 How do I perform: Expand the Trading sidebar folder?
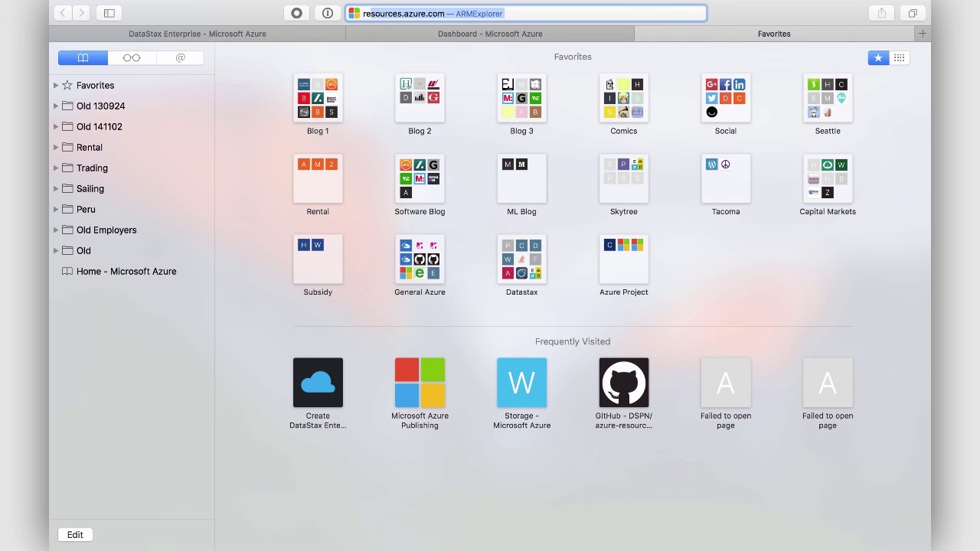(56, 168)
